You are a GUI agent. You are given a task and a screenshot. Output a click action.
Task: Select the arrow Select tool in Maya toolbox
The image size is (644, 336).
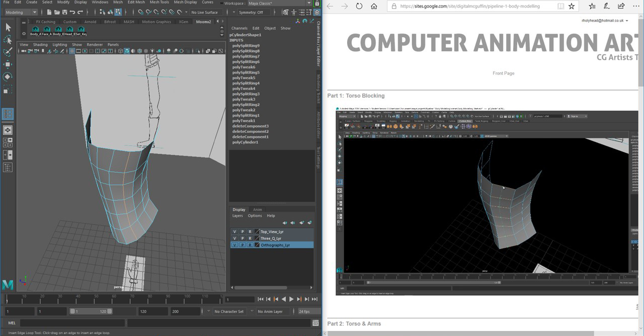pos(8,27)
